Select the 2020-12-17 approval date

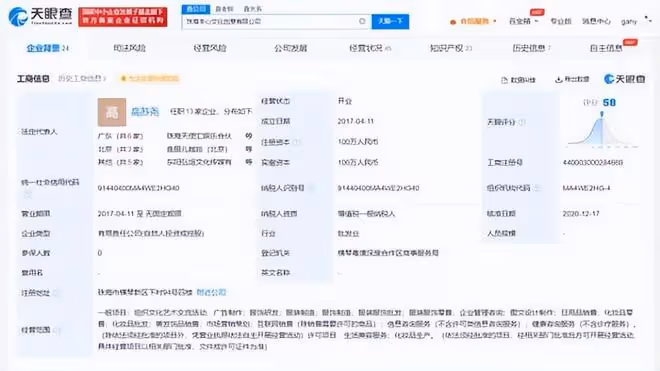click(581, 214)
